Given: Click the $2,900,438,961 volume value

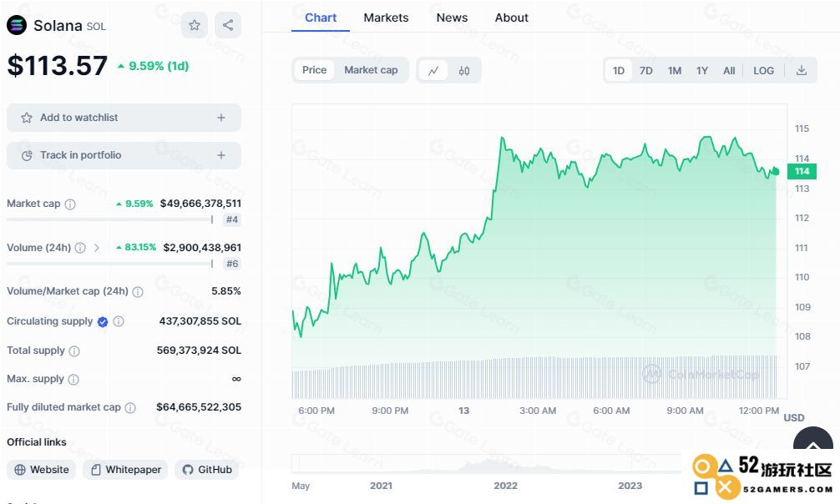Looking at the screenshot, I should (x=202, y=248).
